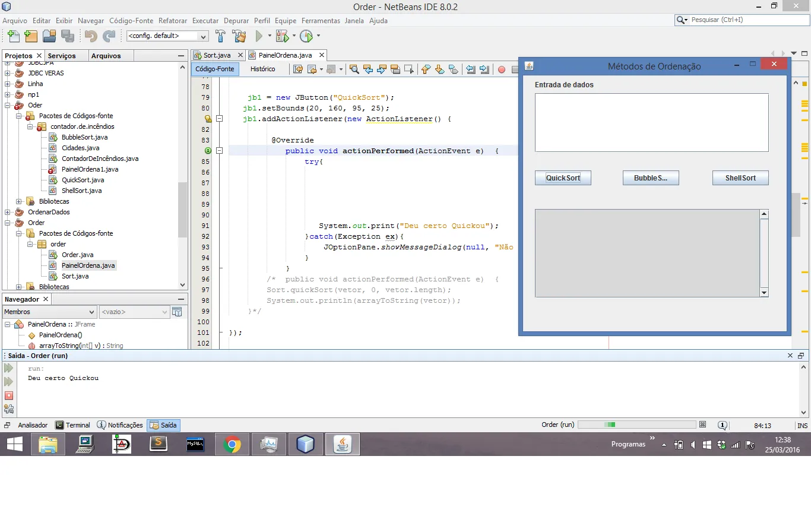
Task: Expand the OrdenarDados project node
Action: point(8,212)
